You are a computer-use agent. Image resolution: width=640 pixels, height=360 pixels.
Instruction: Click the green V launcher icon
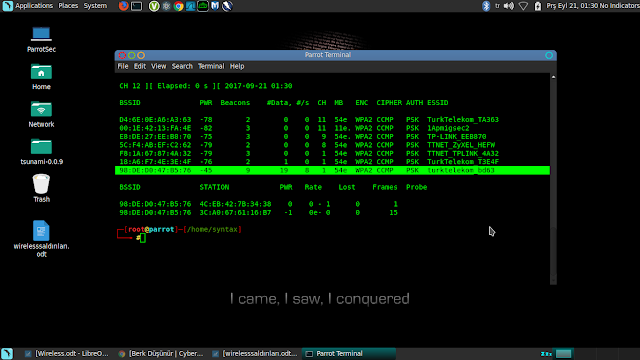[153, 6]
